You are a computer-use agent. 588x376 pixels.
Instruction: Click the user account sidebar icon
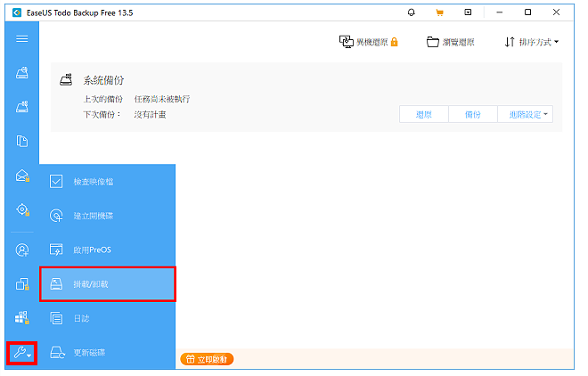[x=22, y=249]
